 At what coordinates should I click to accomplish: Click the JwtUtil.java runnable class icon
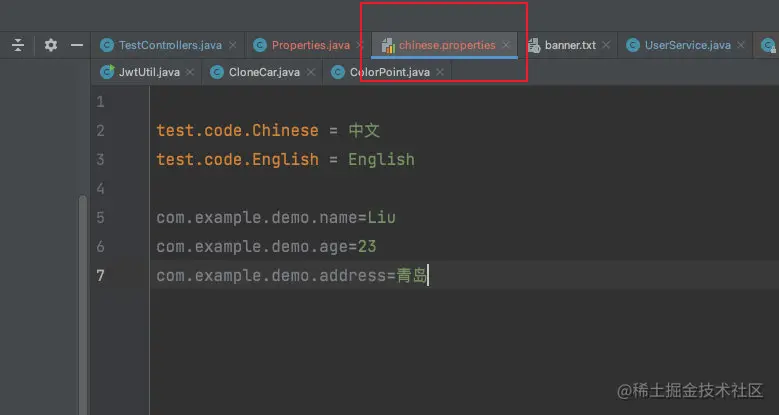click(x=107, y=72)
